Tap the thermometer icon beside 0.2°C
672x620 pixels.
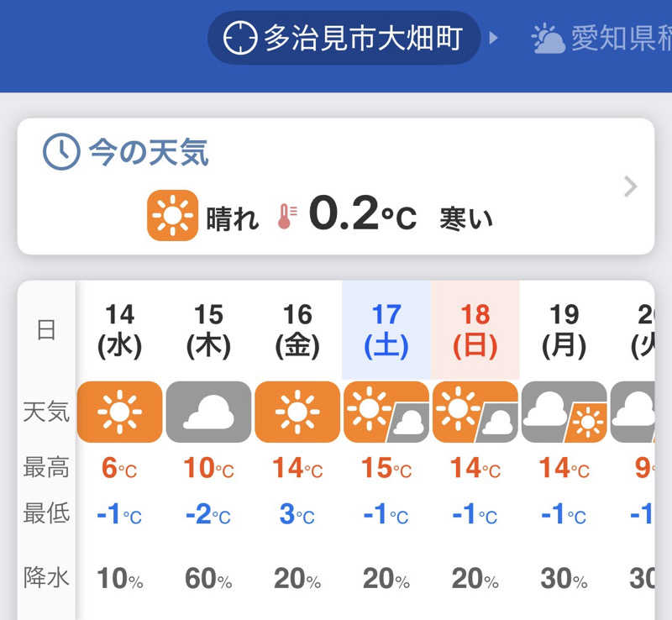point(287,216)
